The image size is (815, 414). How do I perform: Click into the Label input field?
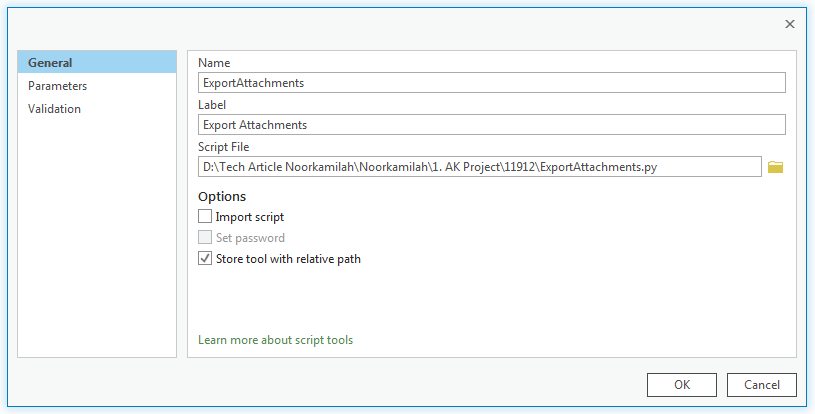point(492,125)
